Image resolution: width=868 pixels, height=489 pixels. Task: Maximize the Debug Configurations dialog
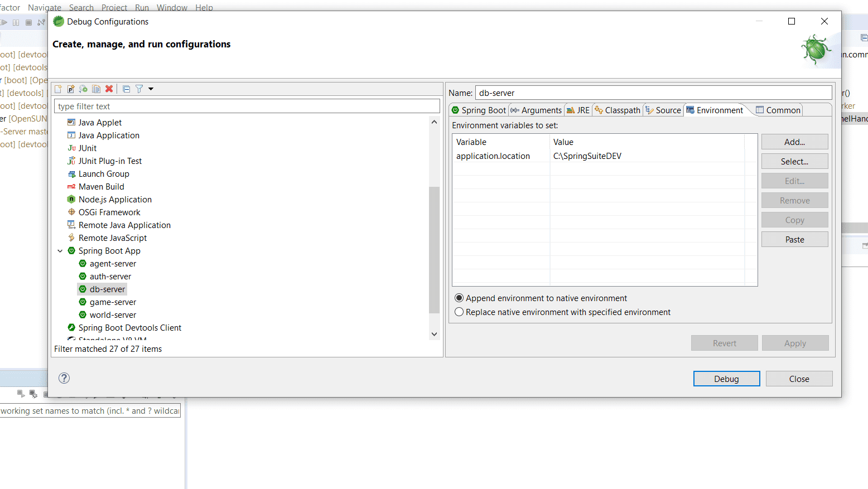click(x=791, y=21)
